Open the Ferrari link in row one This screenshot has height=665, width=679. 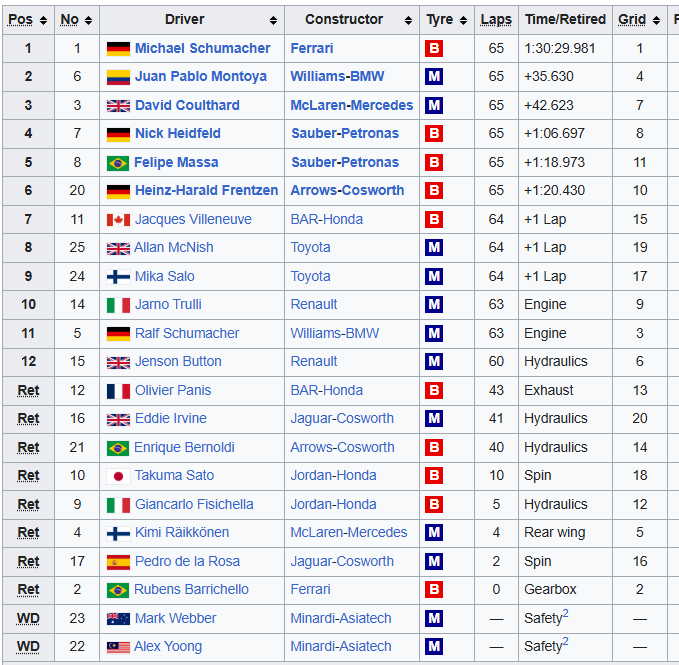pos(312,48)
